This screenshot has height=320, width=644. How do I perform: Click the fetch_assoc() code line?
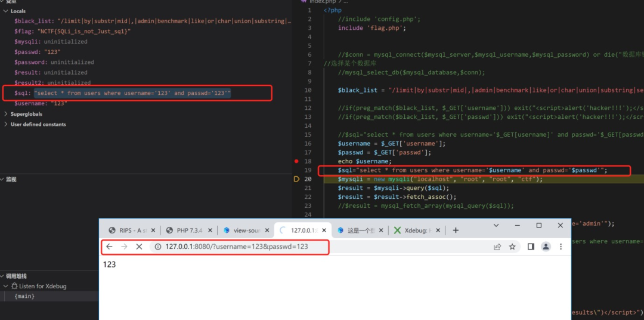coord(397,197)
